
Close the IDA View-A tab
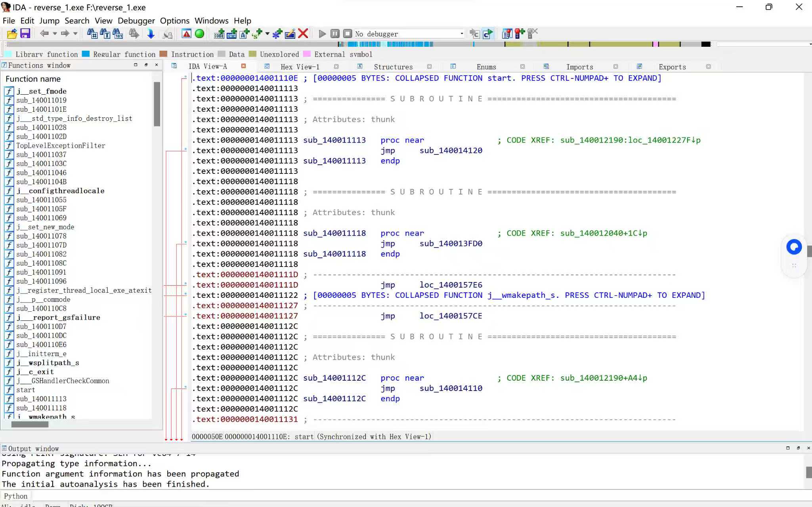[x=243, y=66]
